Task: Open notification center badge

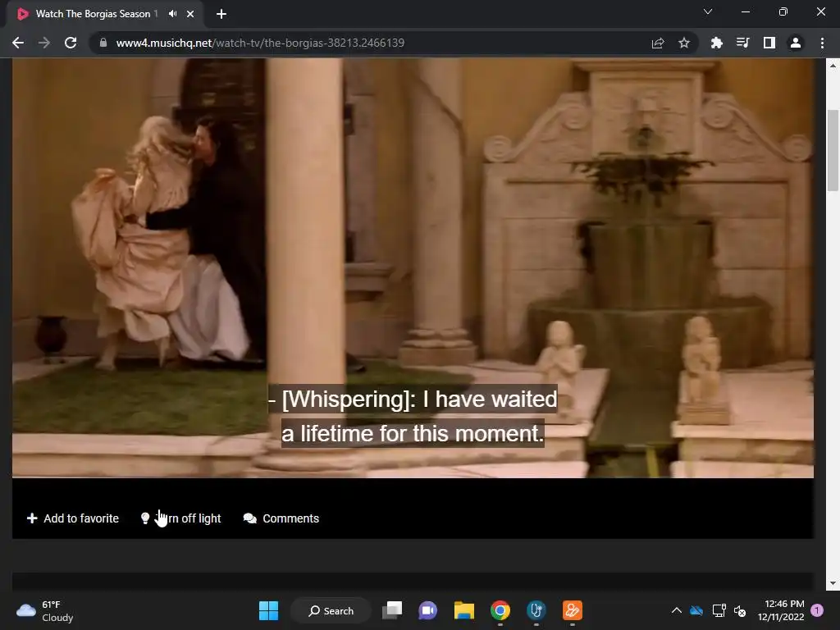Action: [817, 610]
